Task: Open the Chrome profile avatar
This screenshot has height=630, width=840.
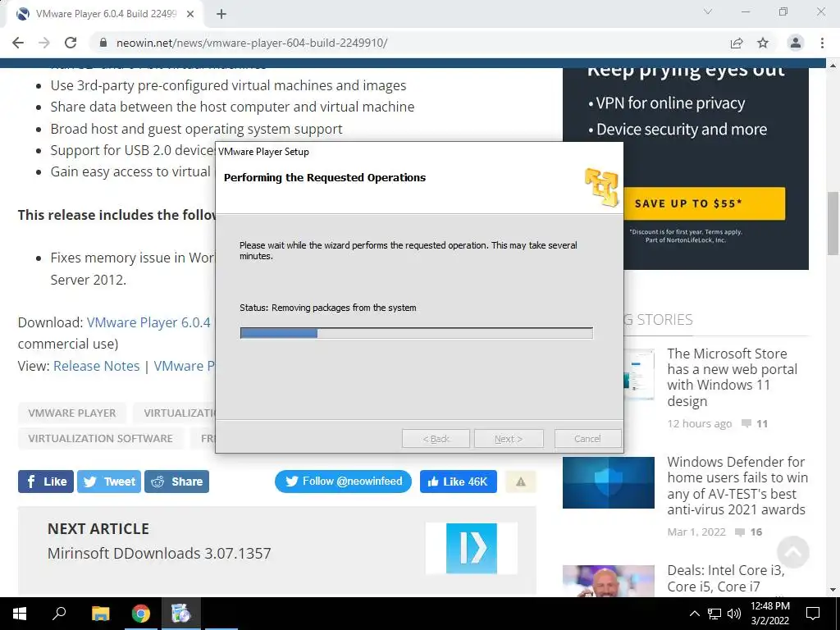Action: click(796, 43)
